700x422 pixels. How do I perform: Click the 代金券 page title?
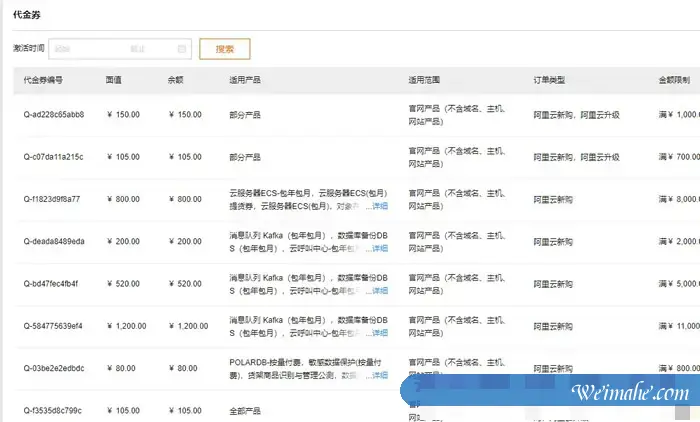pos(26,15)
